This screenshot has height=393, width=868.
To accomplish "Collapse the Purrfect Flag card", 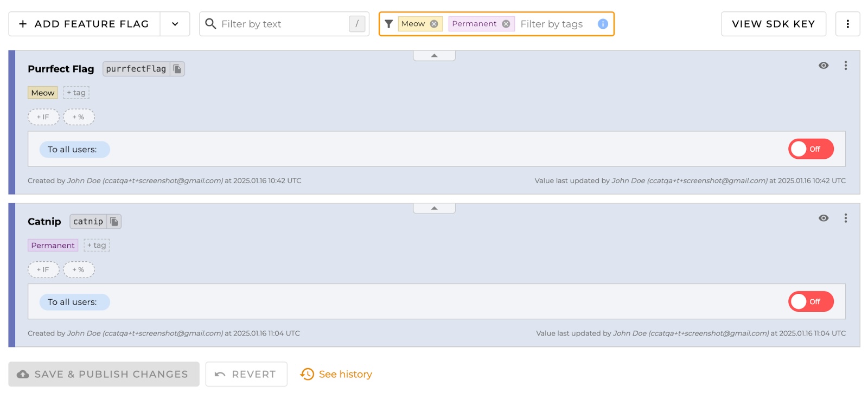I will (x=434, y=56).
